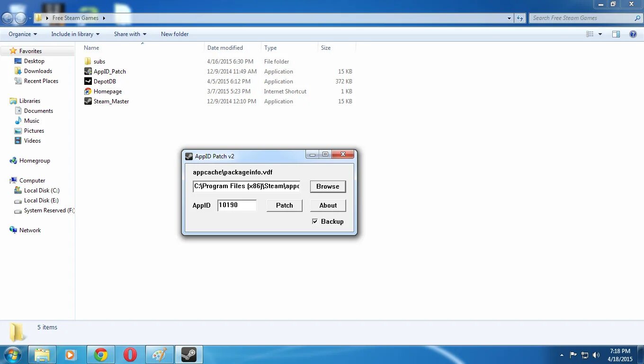Open the Pictures library
This screenshot has width=644, height=364.
click(34, 131)
